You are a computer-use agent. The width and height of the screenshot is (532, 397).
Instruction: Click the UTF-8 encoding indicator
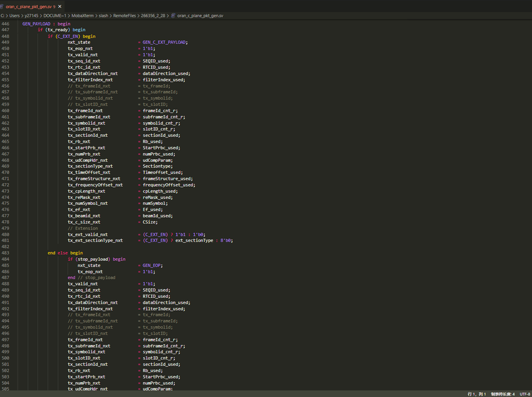click(x=524, y=394)
